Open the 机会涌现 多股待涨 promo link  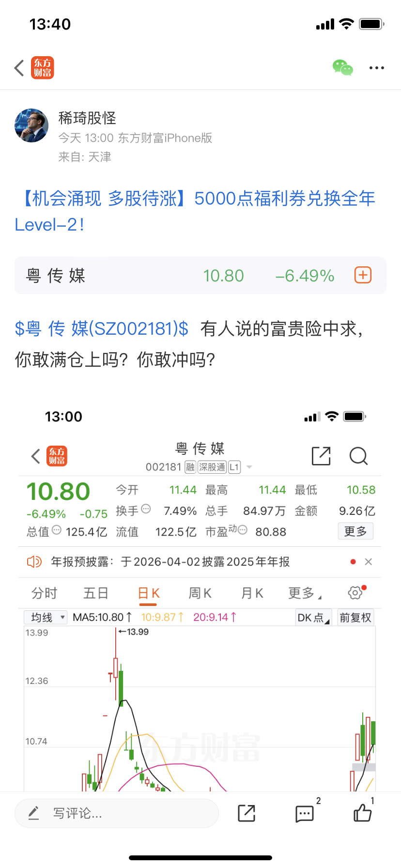pyautogui.click(x=195, y=211)
